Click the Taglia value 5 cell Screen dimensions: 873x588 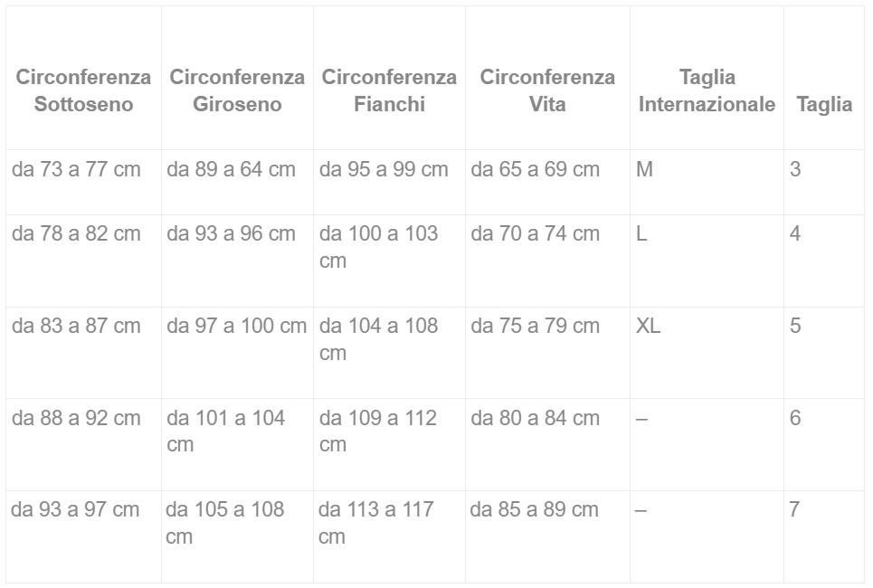click(x=795, y=326)
